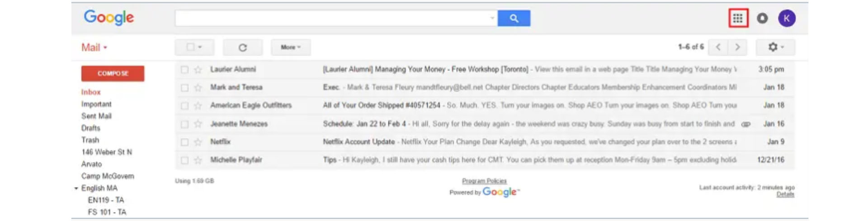Open the settings gear dropdown

coord(776,47)
